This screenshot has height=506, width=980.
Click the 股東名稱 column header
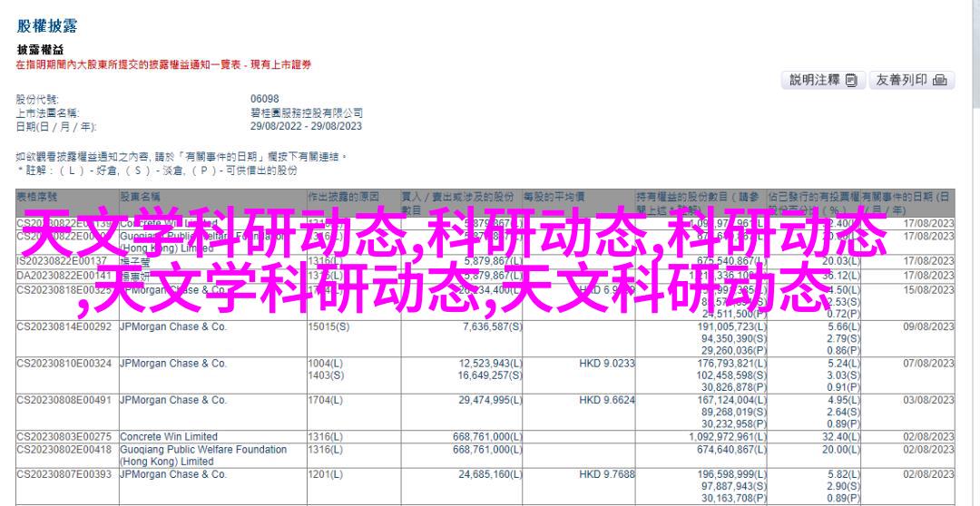click(140, 196)
